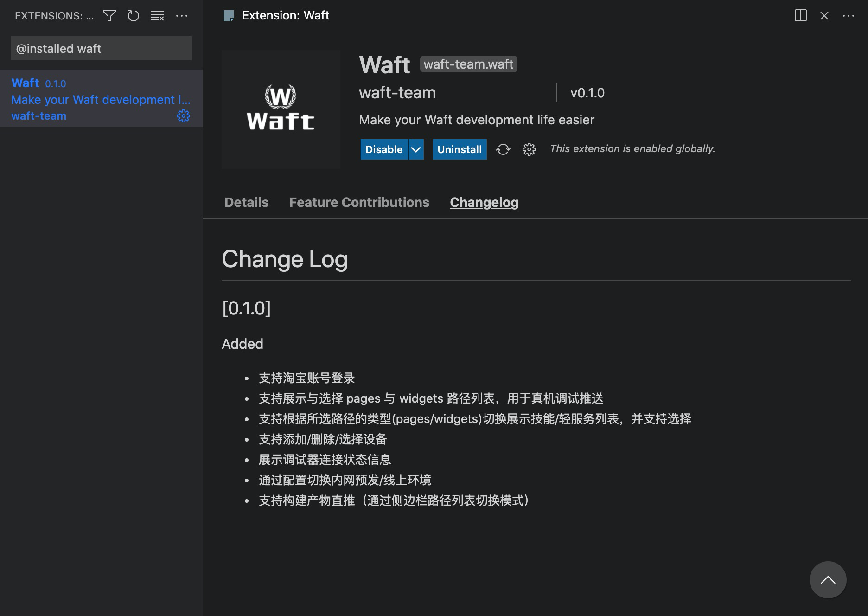Click the @installed waft search field

click(102, 48)
